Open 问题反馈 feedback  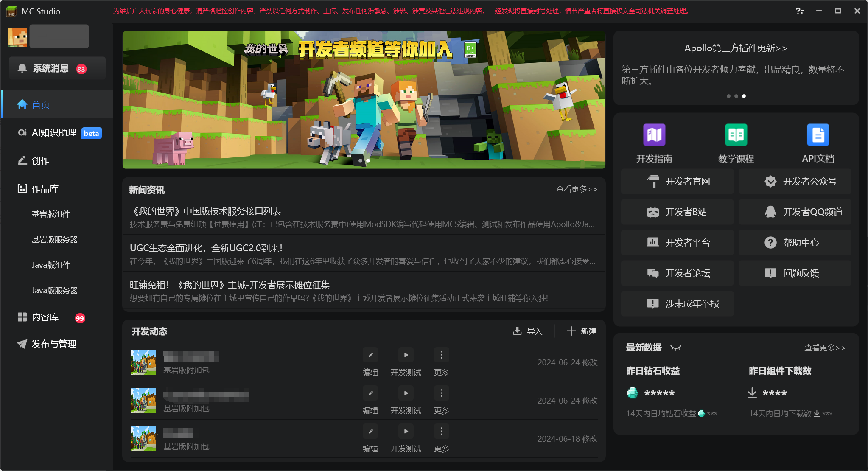pyautogui.click(x=795, y=273)
